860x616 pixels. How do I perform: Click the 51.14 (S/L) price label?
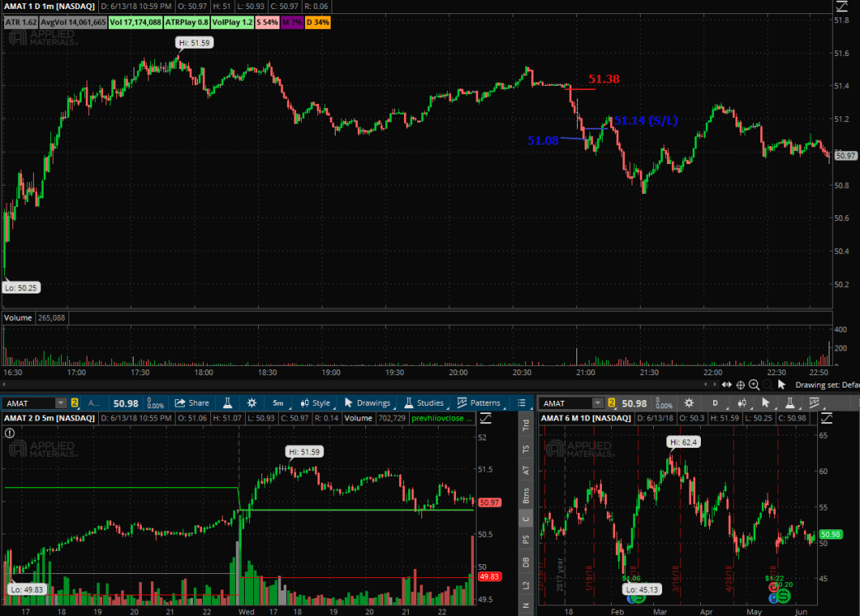[x=646, y=120]
